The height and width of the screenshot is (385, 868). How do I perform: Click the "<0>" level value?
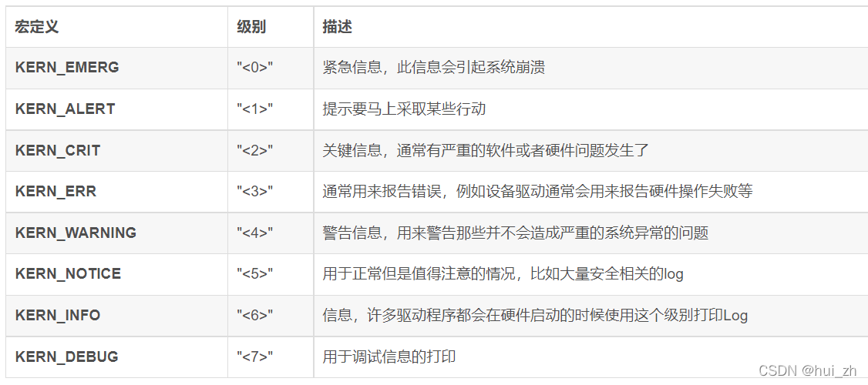(x=254, y=68)
